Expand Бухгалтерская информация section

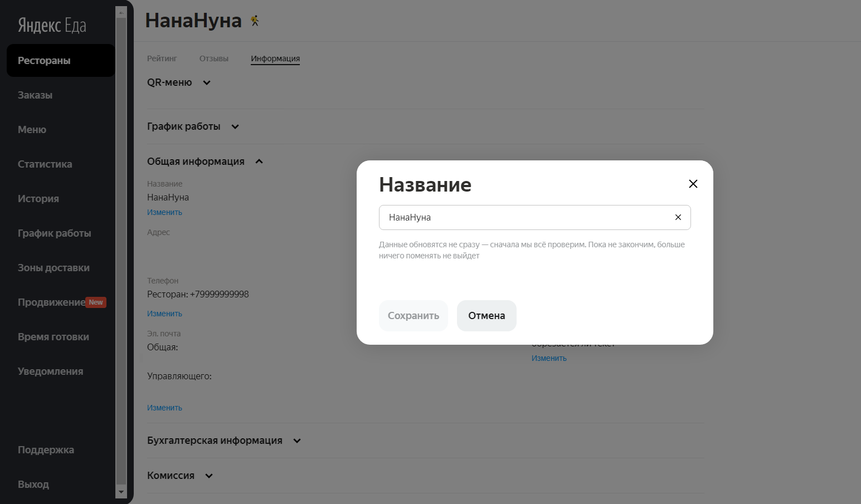click(296, 441)
